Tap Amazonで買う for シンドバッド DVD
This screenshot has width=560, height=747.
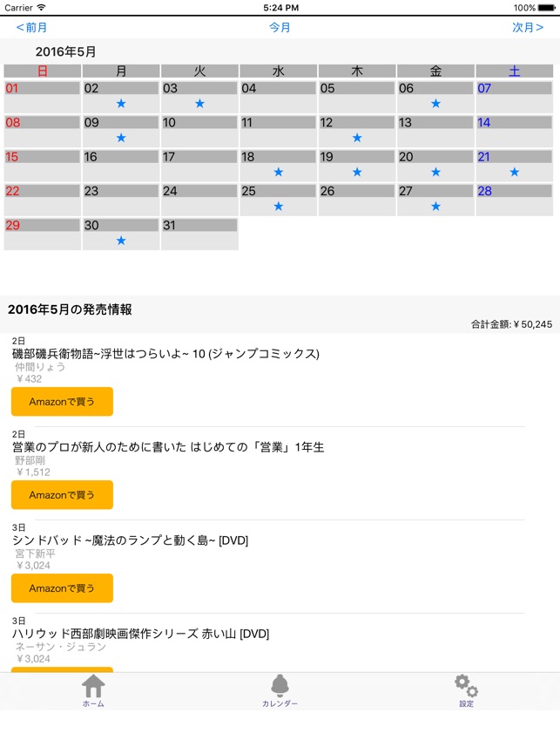pyautogui.click(x=61, y=587)
